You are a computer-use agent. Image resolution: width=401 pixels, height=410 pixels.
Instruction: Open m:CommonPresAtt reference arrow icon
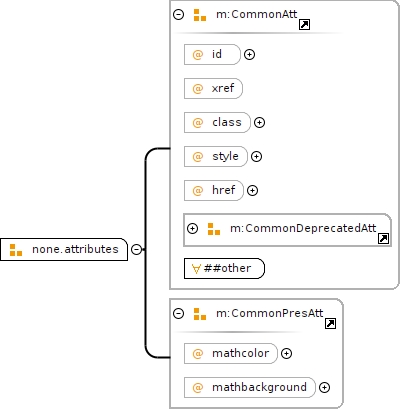click(330, 323)
